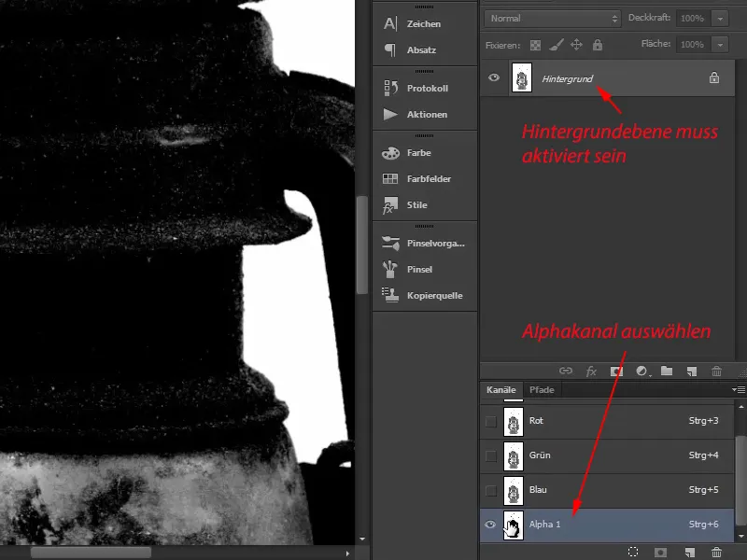Select the Blau channel row
The height and width of the screenshot is (560, 747).
pos(607,491)
